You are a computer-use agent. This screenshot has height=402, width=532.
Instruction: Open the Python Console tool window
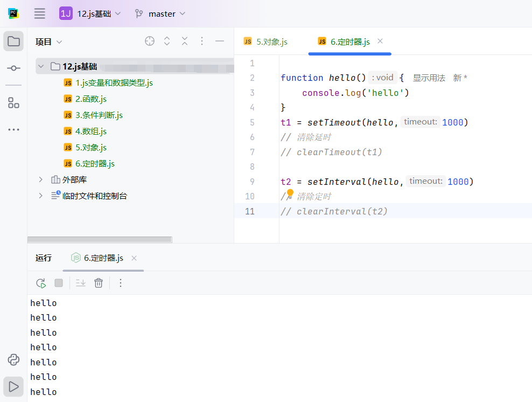(13, 359)
